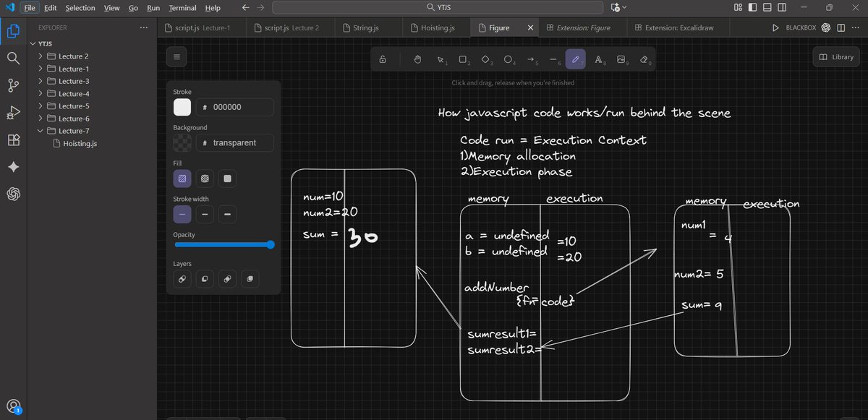
Task: Open the File menu
Action: [x=28, y=7]
